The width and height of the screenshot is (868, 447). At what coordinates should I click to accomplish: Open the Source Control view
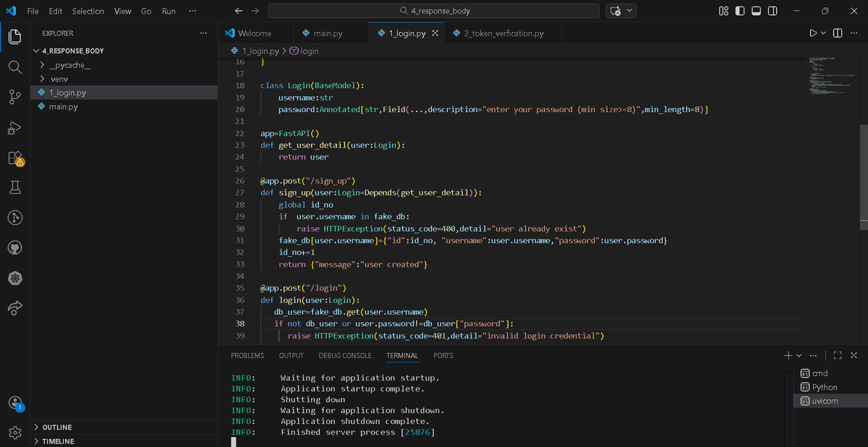point(15,97)
